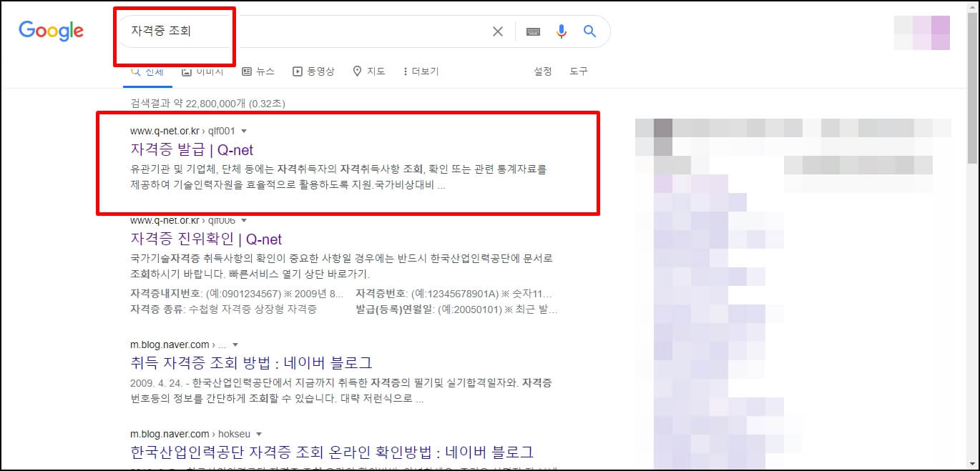Start voice search with the microphone icon

(562, 31)
